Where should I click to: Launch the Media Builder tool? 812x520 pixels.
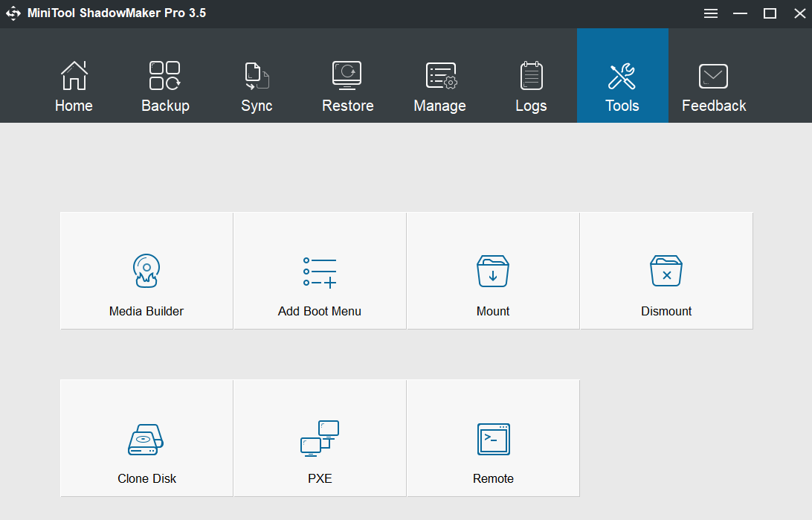pos(146,270)
